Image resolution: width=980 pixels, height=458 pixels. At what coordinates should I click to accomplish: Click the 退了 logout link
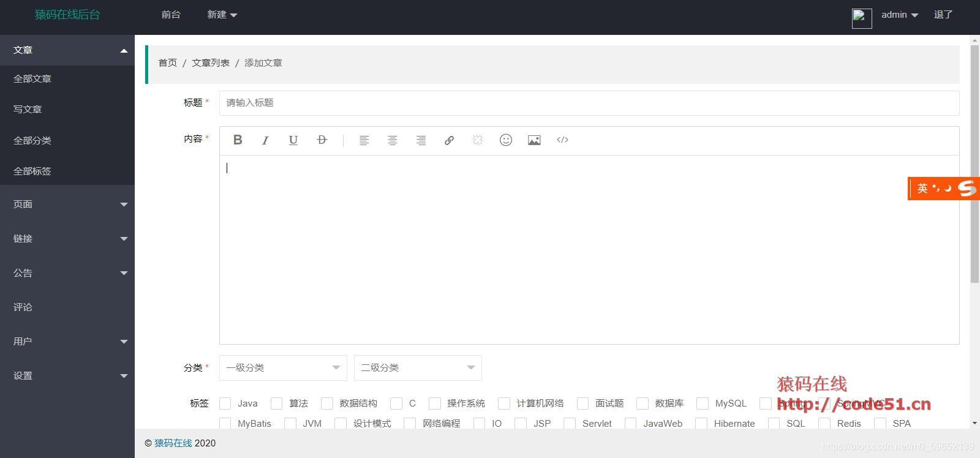coord(943,15)
